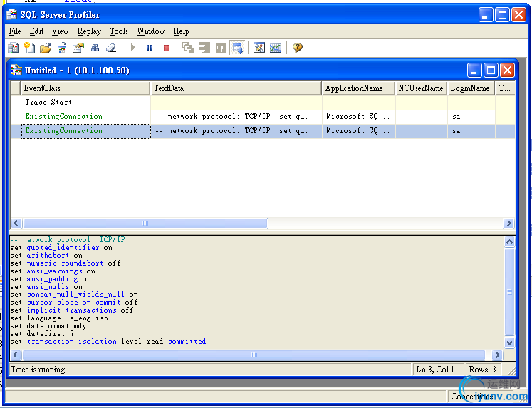Click 'set arithabort on' line
Viewport: 532px width, 408px height.
[46, 256]
